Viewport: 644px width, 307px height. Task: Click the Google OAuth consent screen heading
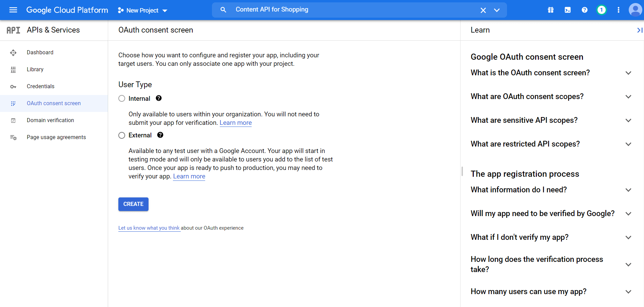coord(527,57)
